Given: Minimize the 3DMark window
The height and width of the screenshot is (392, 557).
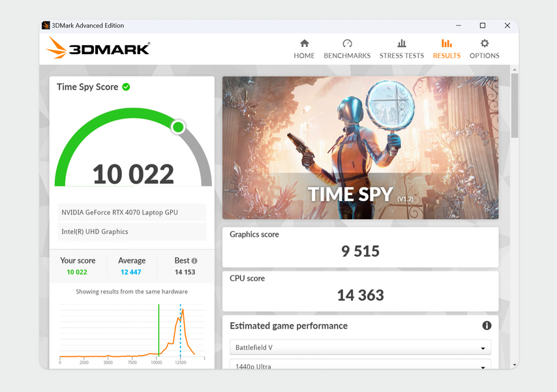Looking at the screenshot, I should coord(459,25).
